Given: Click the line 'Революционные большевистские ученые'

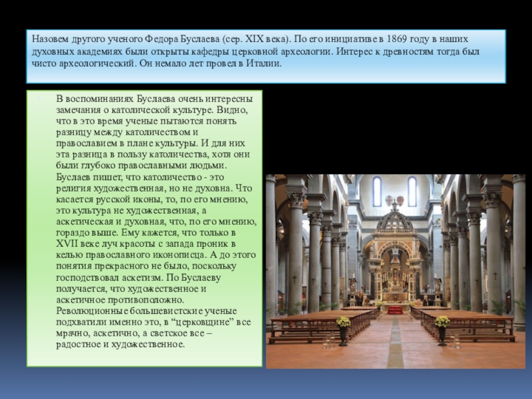Looking at the screenshot, I should (x=146, y=311).
